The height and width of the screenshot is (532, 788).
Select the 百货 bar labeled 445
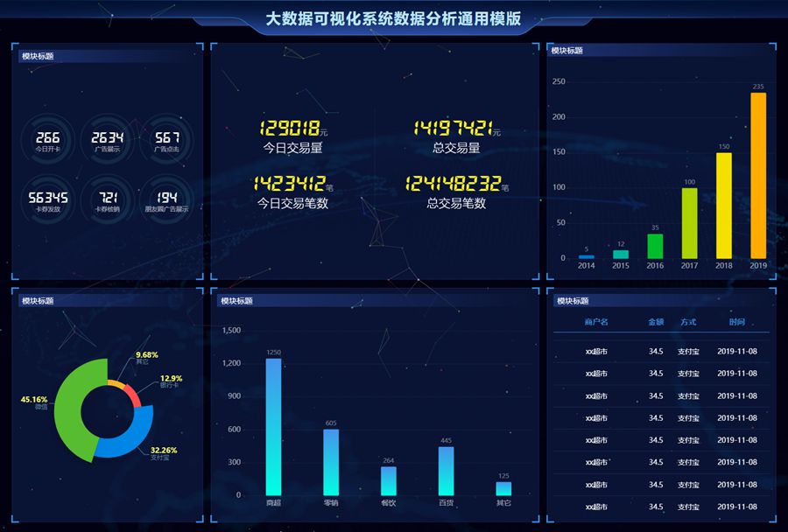point(447,471)
